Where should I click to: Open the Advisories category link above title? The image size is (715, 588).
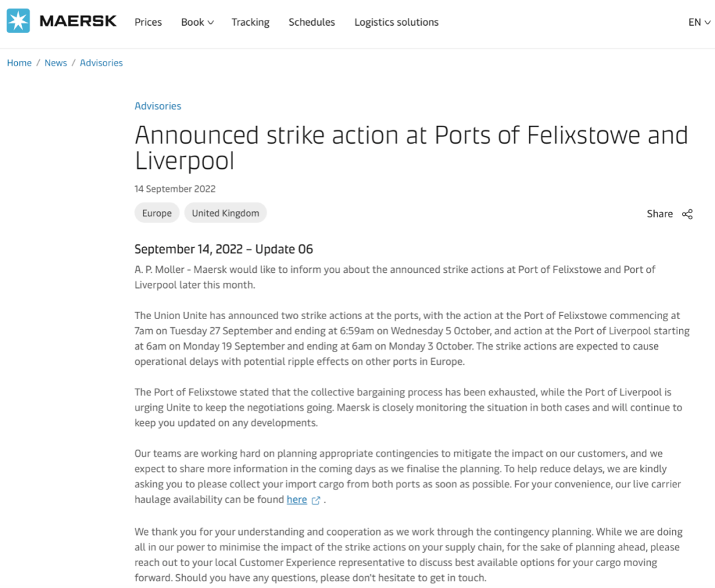click(158, 106)
